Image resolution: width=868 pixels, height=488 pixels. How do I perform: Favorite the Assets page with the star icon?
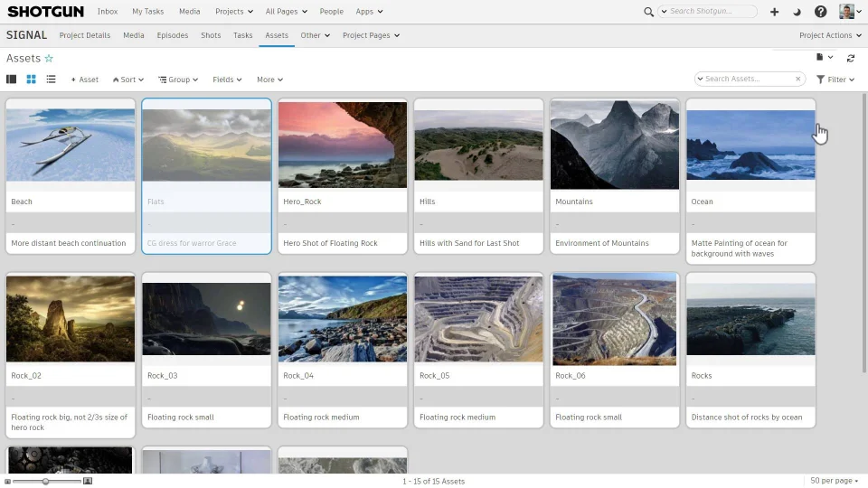tap(49, 59)
